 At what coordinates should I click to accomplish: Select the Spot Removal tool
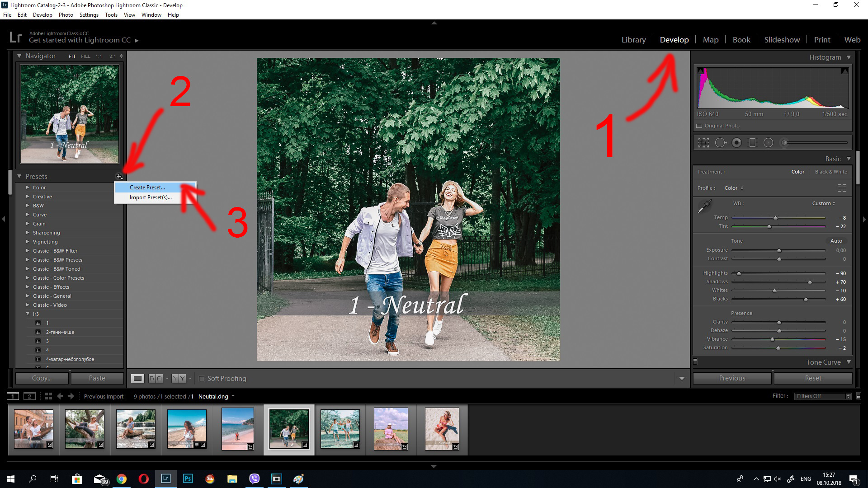tap(721, 142)
